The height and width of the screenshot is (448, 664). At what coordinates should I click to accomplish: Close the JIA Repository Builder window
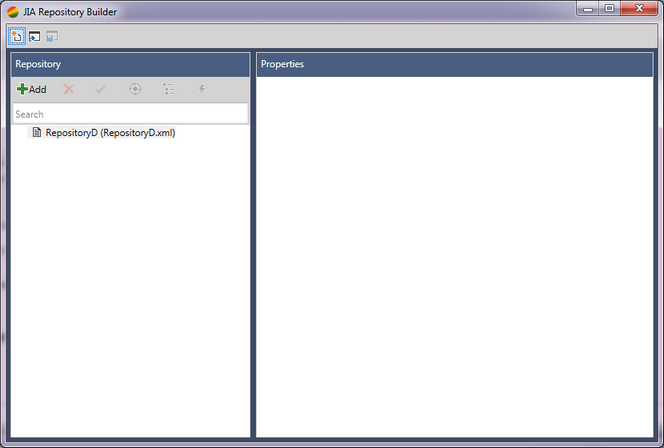[x=639, y=9]
